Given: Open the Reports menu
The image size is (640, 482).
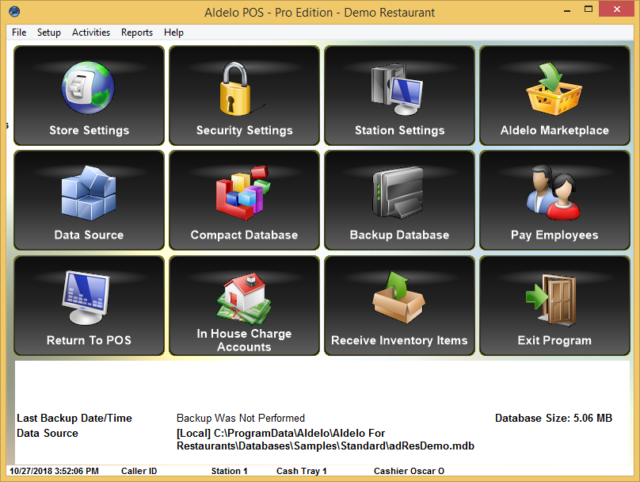Looking at the screenshot, I should coord(137,32).
